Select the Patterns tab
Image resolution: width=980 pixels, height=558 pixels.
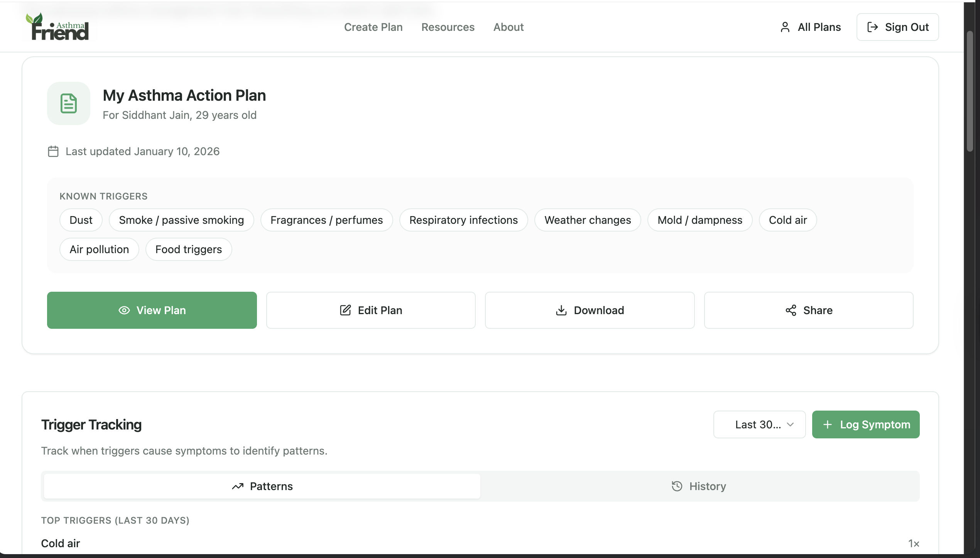262,486
